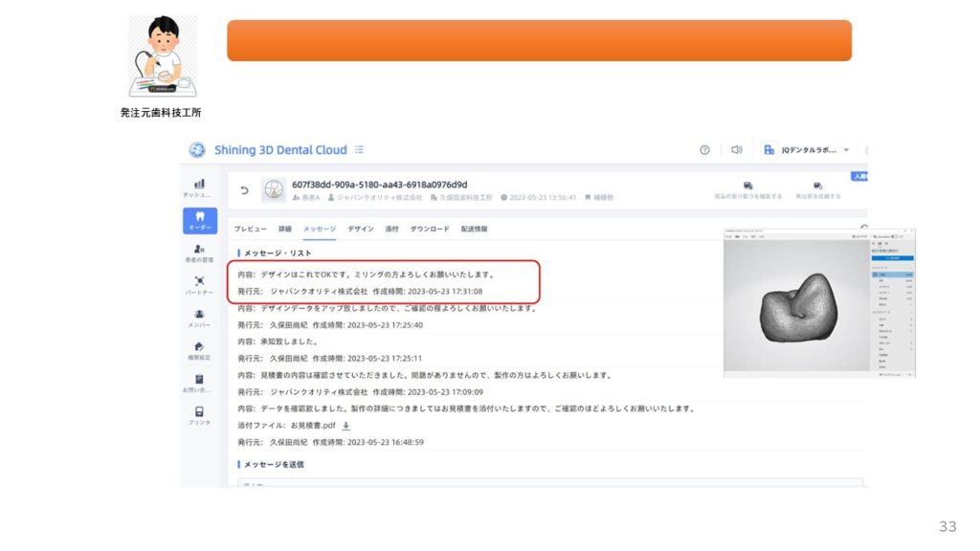Viewport: 980px width, 551px height.
Task: Toggle the menu collapse icon beside app title
Action: click(359, 150)
